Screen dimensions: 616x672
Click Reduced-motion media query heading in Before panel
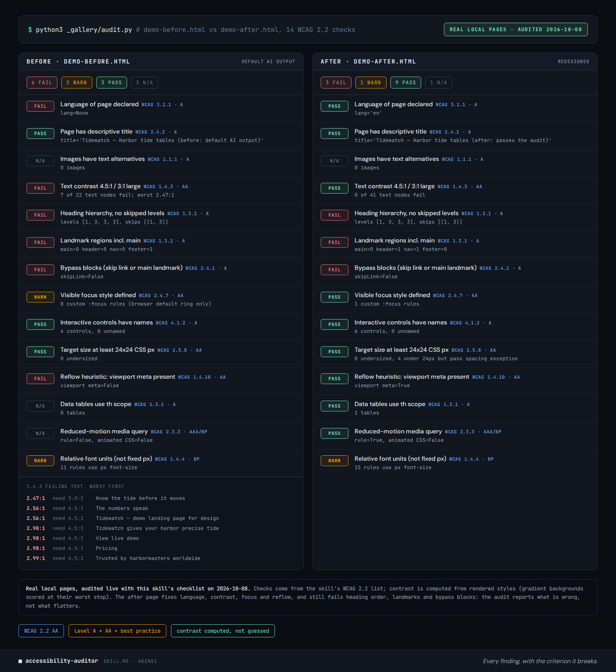pyautogui.click(x=104, y=431)
